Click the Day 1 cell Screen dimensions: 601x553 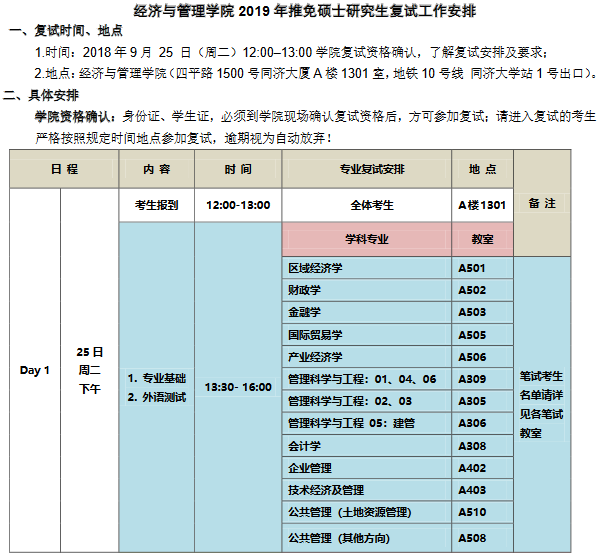[35, 370]
